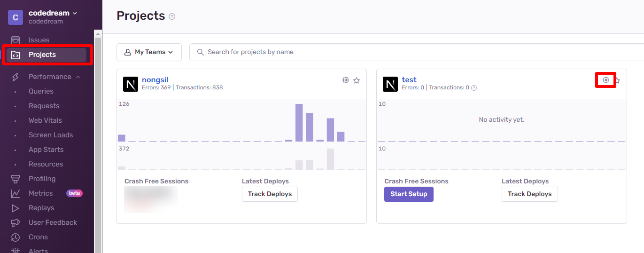Click the sidebar scrollbar
Image resolution: width=644 pixels, height=253 pixels.
pos(98,146)
